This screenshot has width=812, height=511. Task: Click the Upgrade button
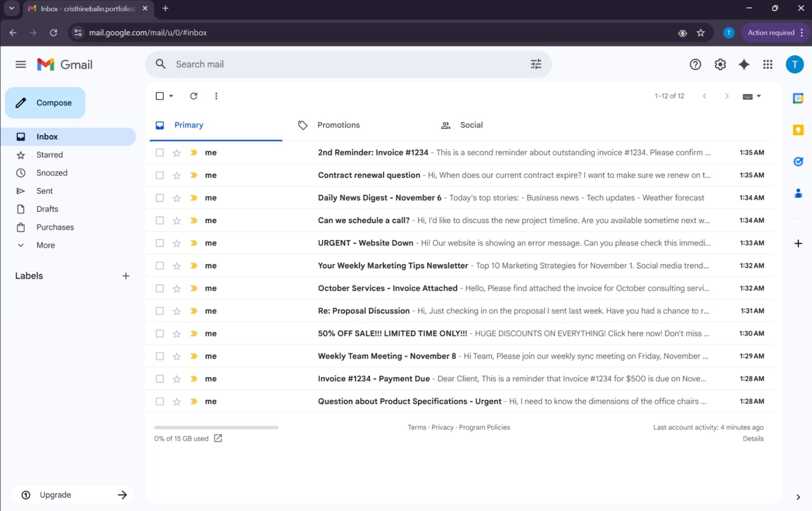click(73, 495)
